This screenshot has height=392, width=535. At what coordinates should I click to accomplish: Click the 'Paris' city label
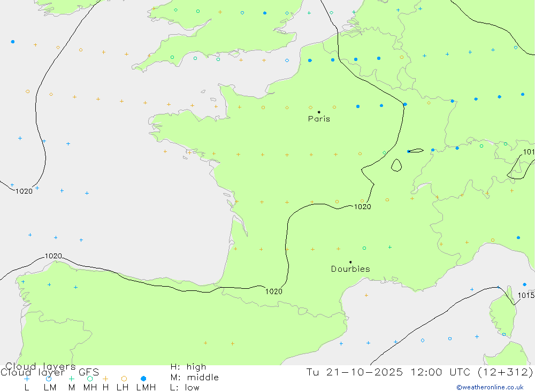coord(319,119)
